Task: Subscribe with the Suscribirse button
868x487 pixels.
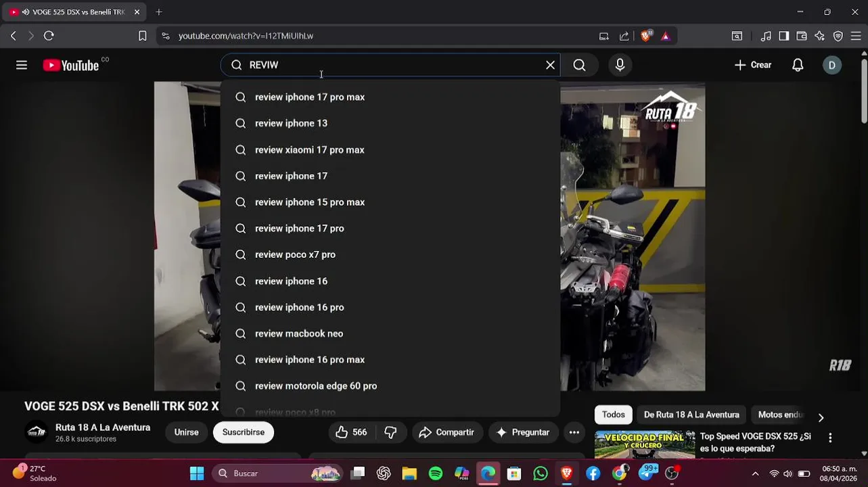Action: click(x=244, y=432)
